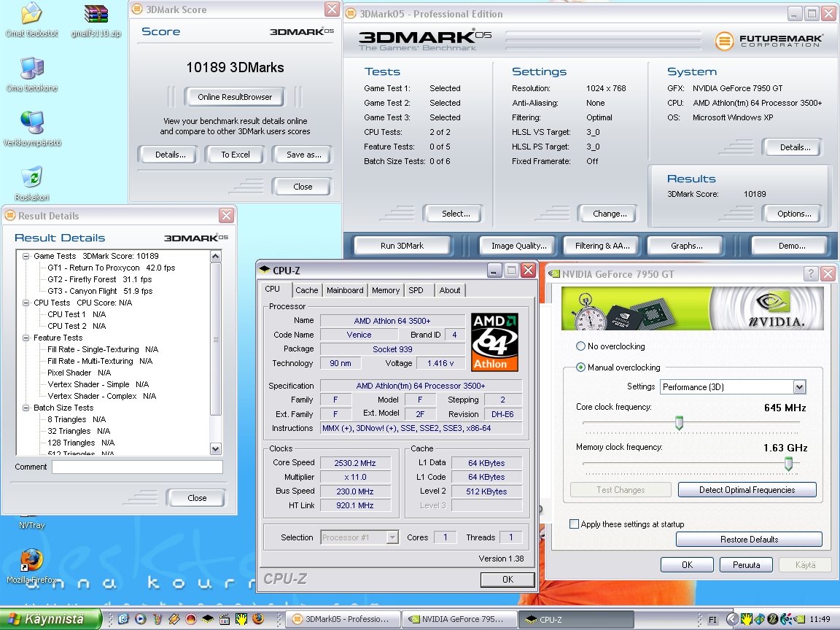Click Save as... in Score window
Screen dimensions: 840x630
pyautogui.click(x=303, y=155)
